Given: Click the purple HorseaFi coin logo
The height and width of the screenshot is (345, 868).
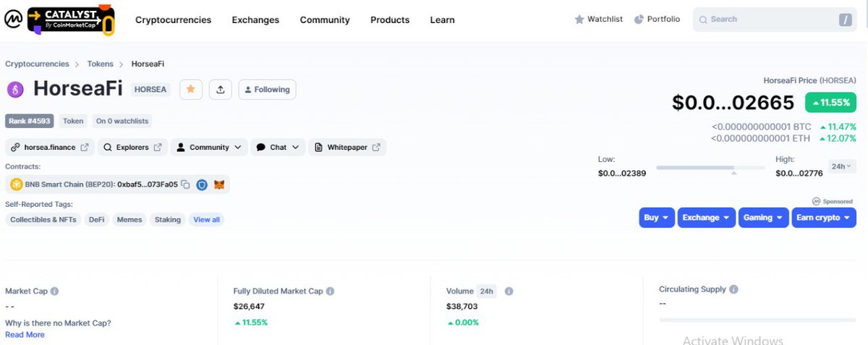Looking at the screenshot, I should coord(15,90).
